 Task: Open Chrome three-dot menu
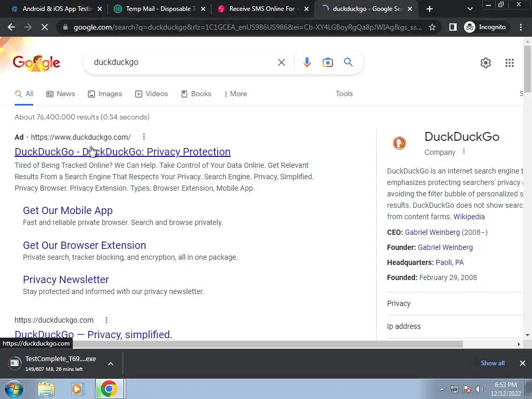(521, 27)
